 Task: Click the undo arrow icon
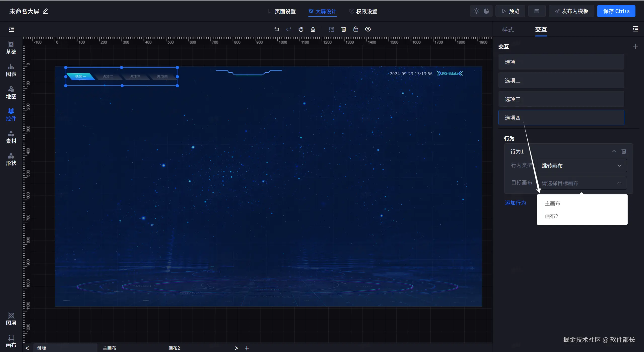coord(276,29)
